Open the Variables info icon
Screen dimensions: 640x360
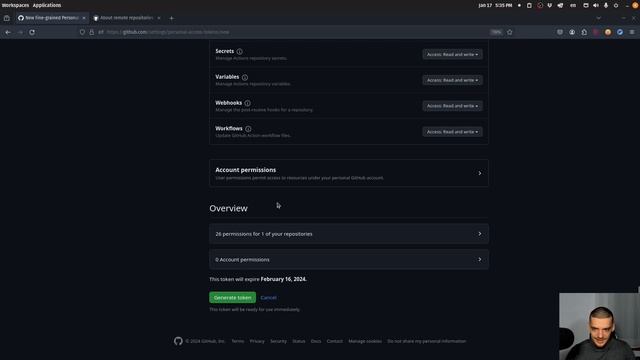click(x=245, y=77)
